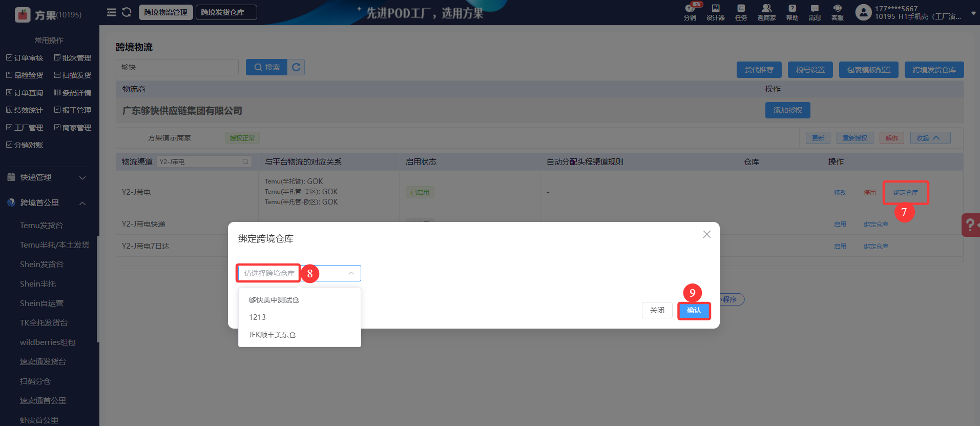Open 订单查询 shortcut in sidebar
Image resolution: width=980 pixels, height=426 pixels.
pos(25,93)
